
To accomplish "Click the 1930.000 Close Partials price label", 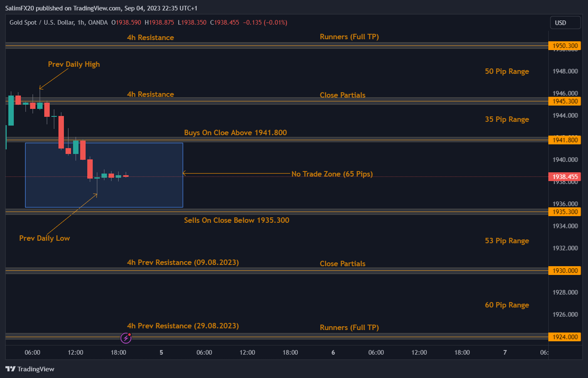I will coord(564,270).
